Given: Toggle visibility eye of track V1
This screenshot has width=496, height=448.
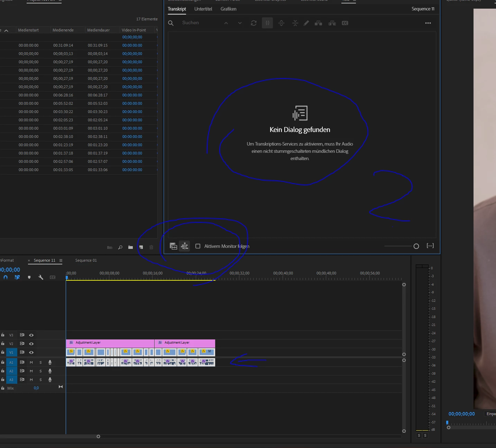Looking at the screenshot, I should click(x=31, y=352).
